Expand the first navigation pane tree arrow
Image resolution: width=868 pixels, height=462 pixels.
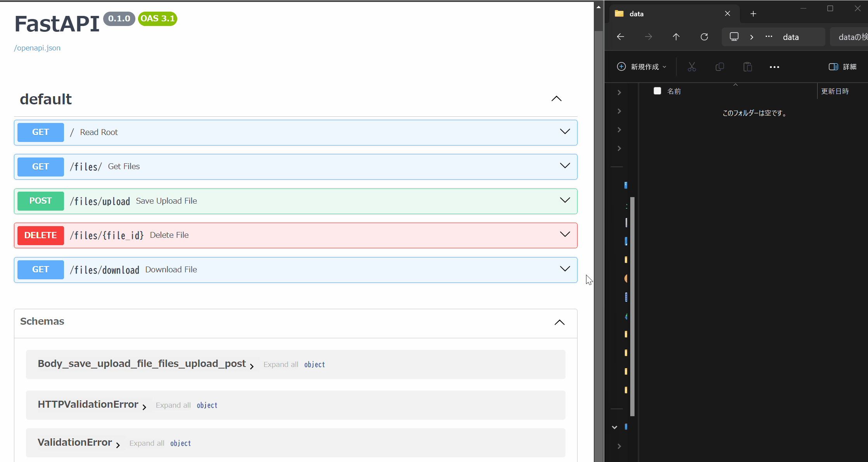(x=619, y=92)
